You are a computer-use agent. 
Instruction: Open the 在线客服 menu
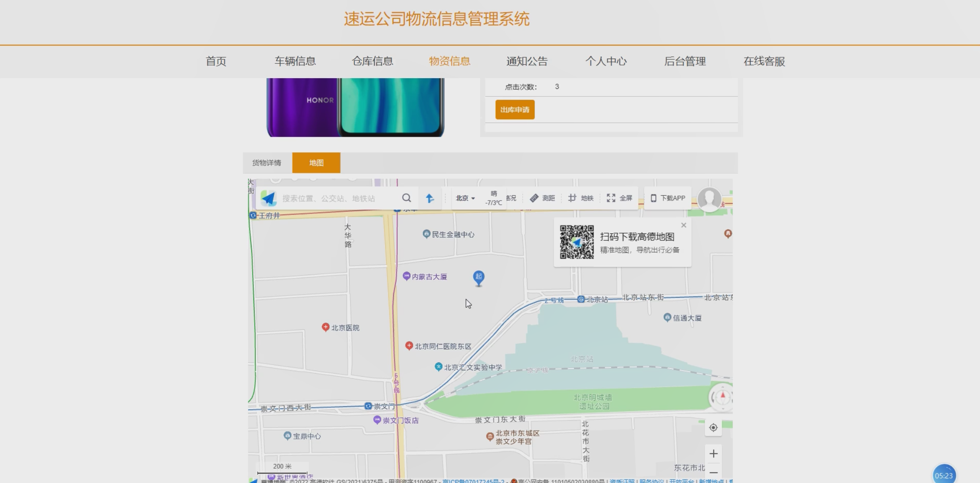pyautogui.click(x=764, y=61)
